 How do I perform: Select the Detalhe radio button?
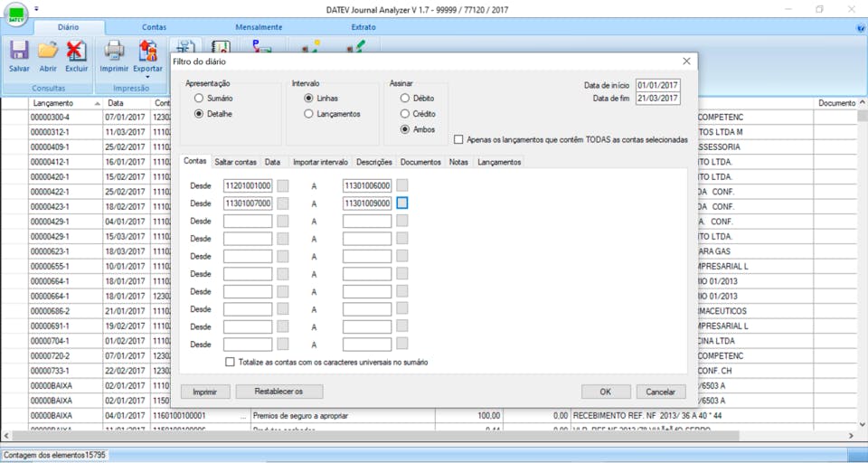point(198,114)
